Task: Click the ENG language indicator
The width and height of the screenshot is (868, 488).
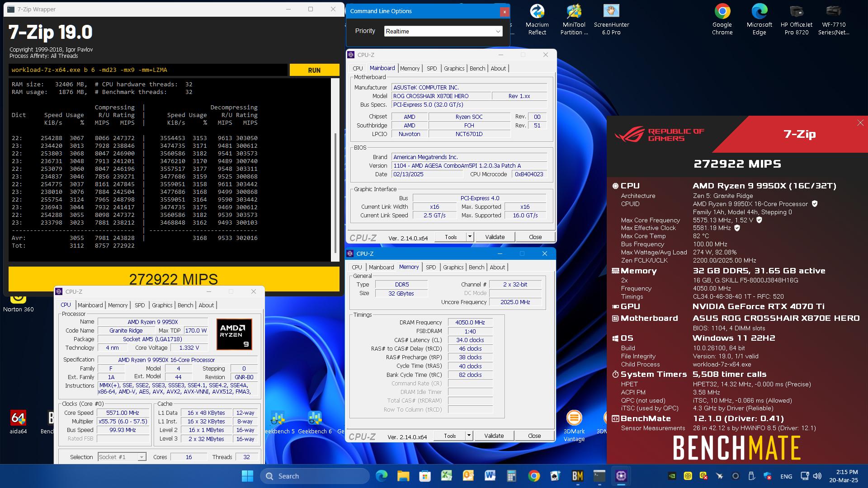Action: click(x=786, y=476)
